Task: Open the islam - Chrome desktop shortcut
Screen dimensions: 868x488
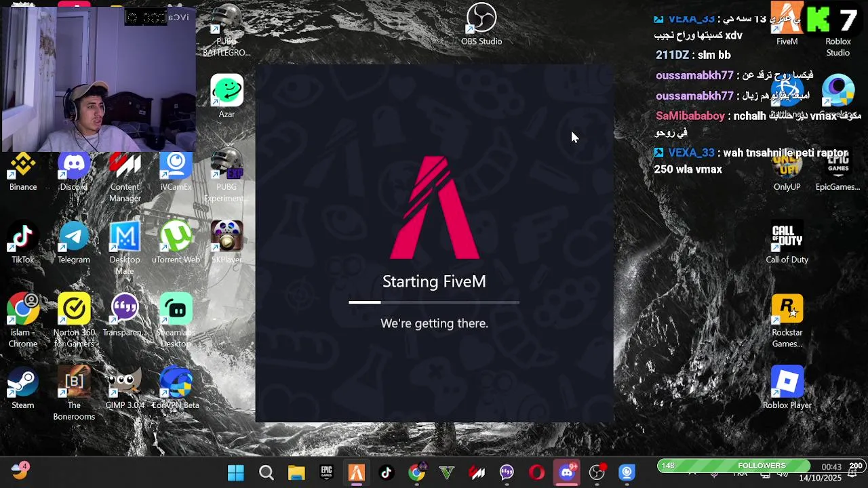Action: 23,321
